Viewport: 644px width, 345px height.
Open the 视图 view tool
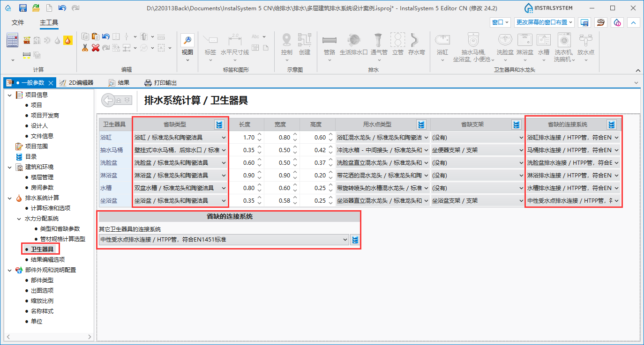(187, 47)
